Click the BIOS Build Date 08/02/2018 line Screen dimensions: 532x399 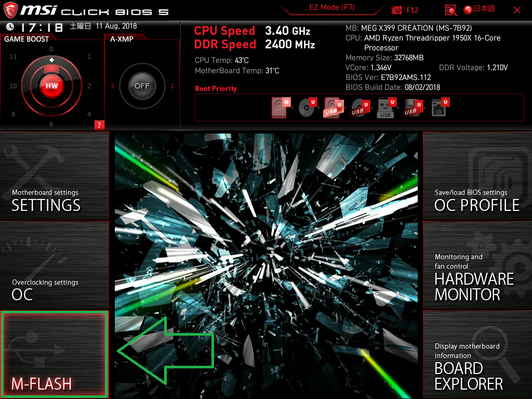(x=393, y=87)
